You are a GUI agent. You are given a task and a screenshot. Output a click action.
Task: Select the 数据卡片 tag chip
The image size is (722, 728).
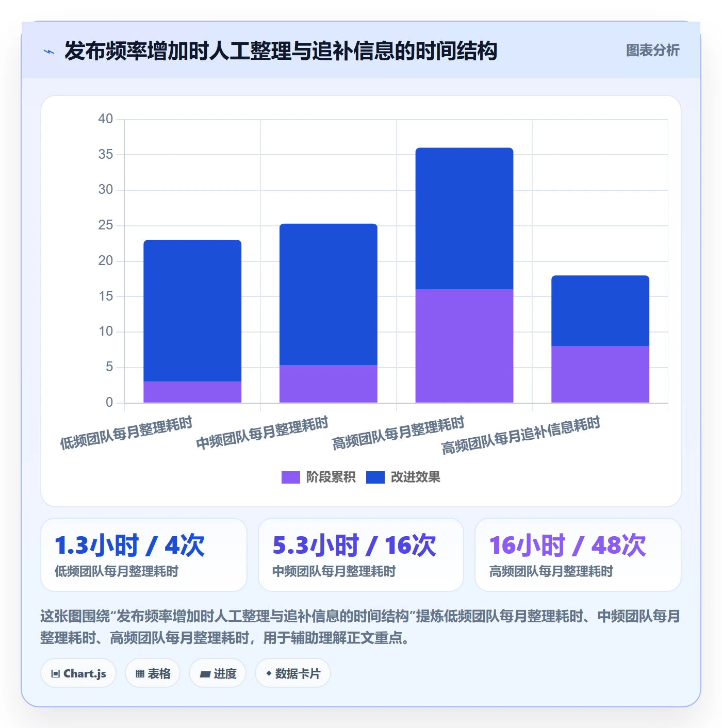292,673
